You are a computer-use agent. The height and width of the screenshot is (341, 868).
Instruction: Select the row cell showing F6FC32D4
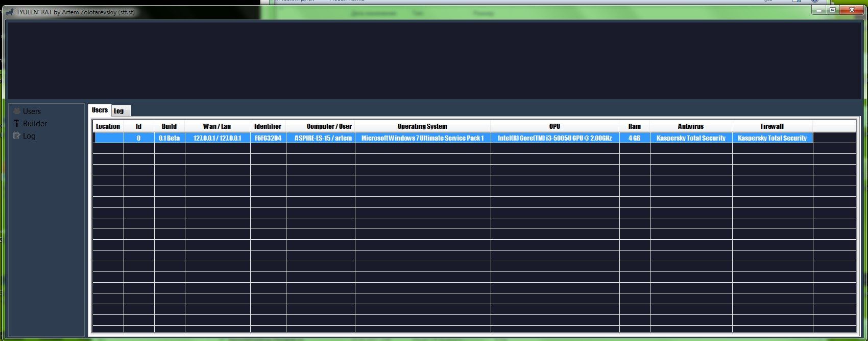[268, 138]
